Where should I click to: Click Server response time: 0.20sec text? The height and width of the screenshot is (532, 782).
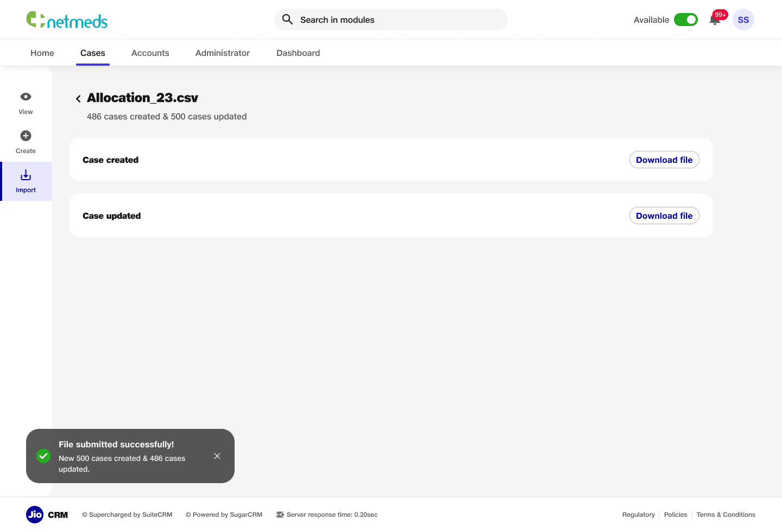(332, 515)
